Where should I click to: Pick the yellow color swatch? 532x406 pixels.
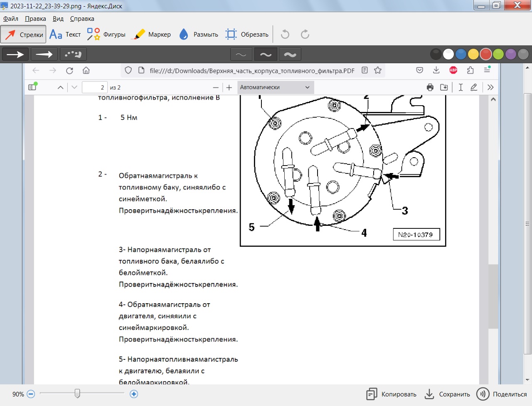point(473,54)
